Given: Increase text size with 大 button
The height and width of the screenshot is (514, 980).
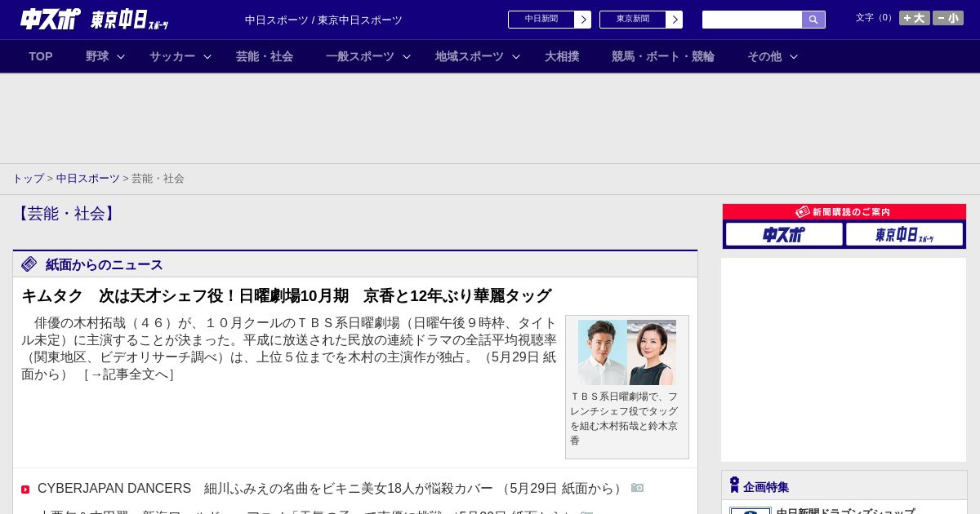Looking at the screenshot, I should pos(914,18).
